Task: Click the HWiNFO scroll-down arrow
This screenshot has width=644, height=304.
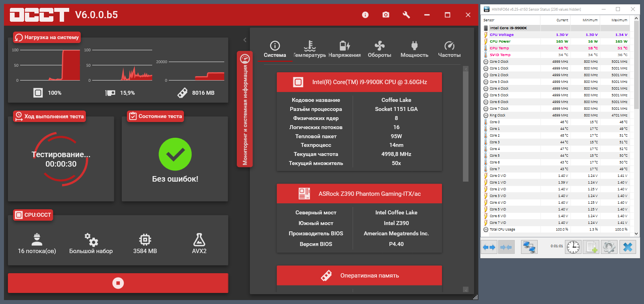Action: click(x=636, y=234)
